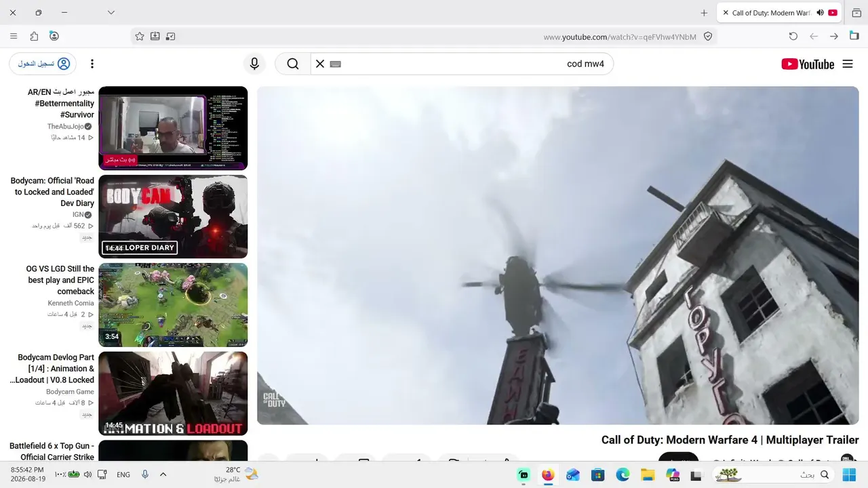This screenshot has height=488, width=868.
Task: Visit the Bodycam Game channel name
Action: 70,392
